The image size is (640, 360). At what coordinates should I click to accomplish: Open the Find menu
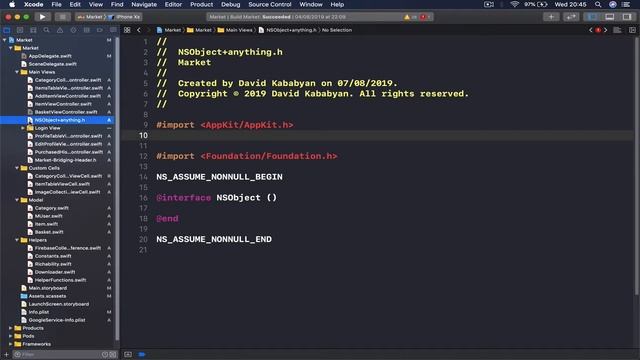coord(117,4)
